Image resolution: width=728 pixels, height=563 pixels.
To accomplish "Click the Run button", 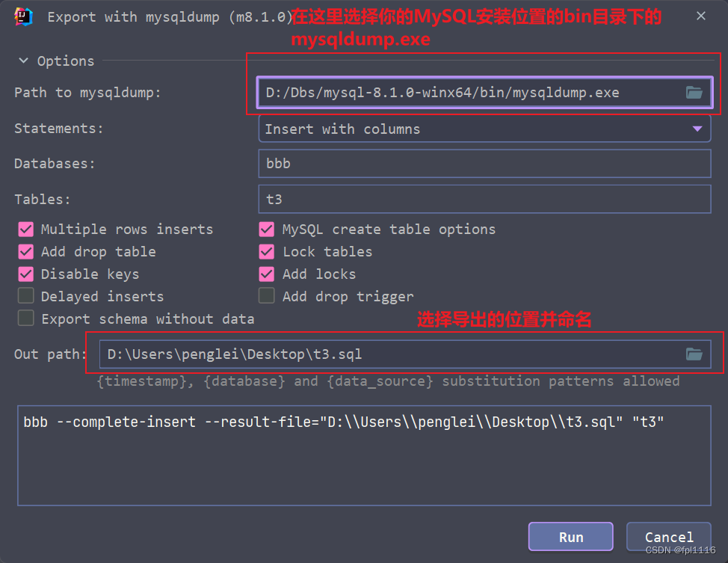I will (570, 536).
